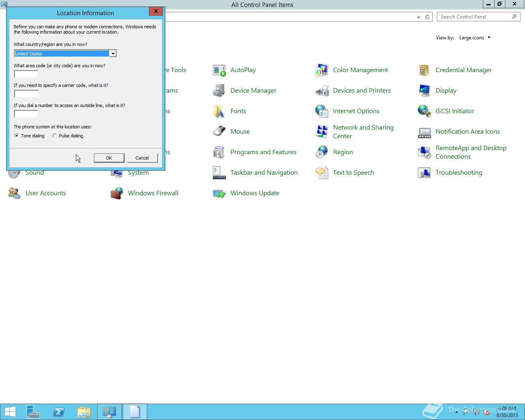Expand the country/region dropdown
The image size is (525, 420).
coord(113,54)
